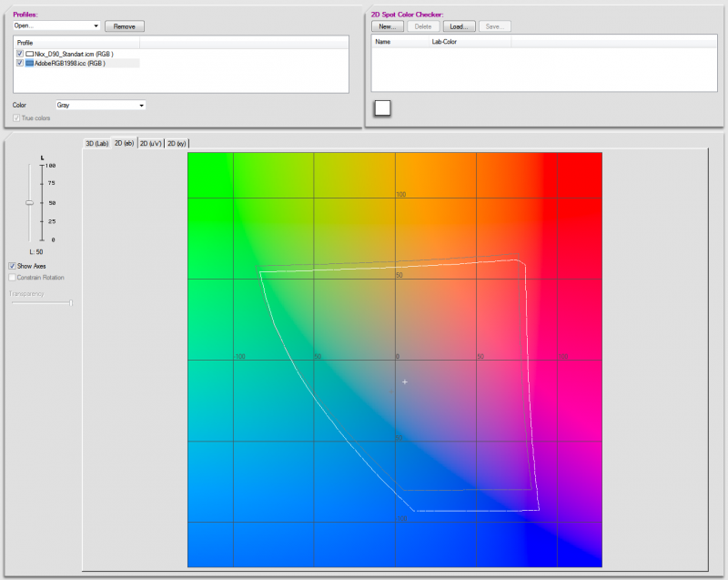This screenshot has height=580, width=728.
Task: Select the 2D (ab) tab
Action: click(x=125, y=143)
